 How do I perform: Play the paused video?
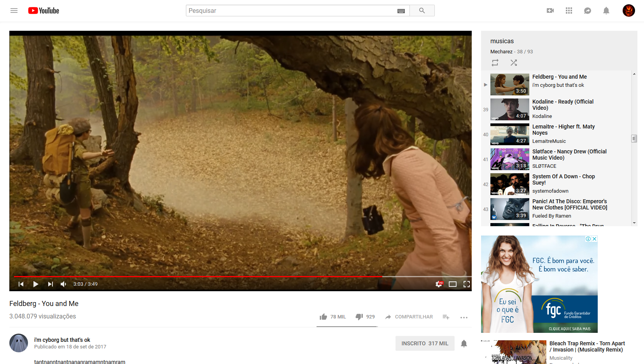tap(36, 284)
